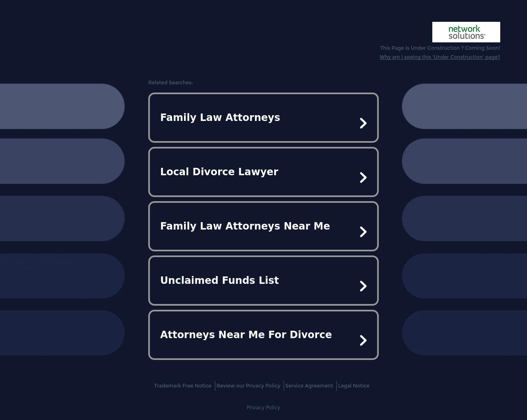Image resolution: width=527 pixels, height=420 pixels.
Task: Click the chevron arrow beside Unclaimed Funds List
Action: coord(363,286)
